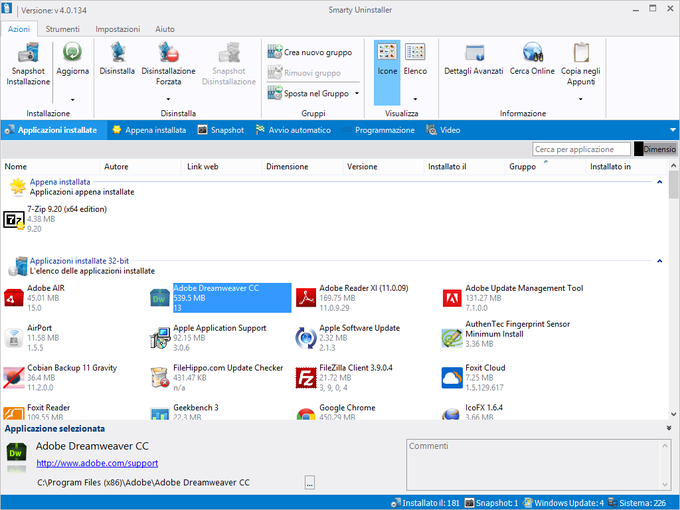Select Apple Software Update icon
The height and width of the screenshot is (510, 680).
tap(306, 338)
